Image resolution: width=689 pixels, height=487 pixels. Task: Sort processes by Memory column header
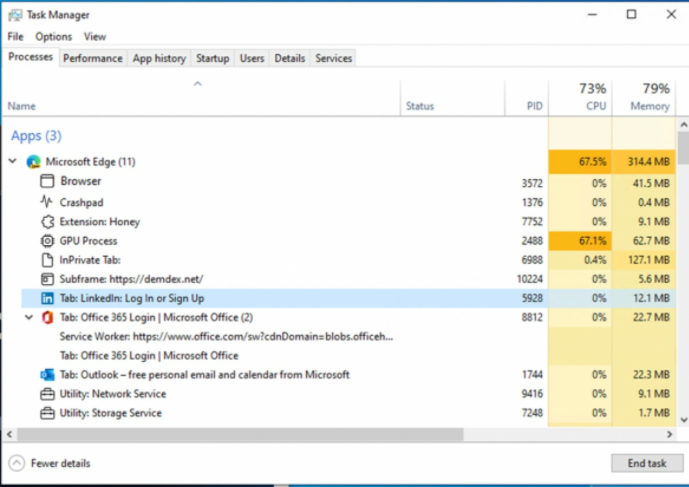(644, 97)
